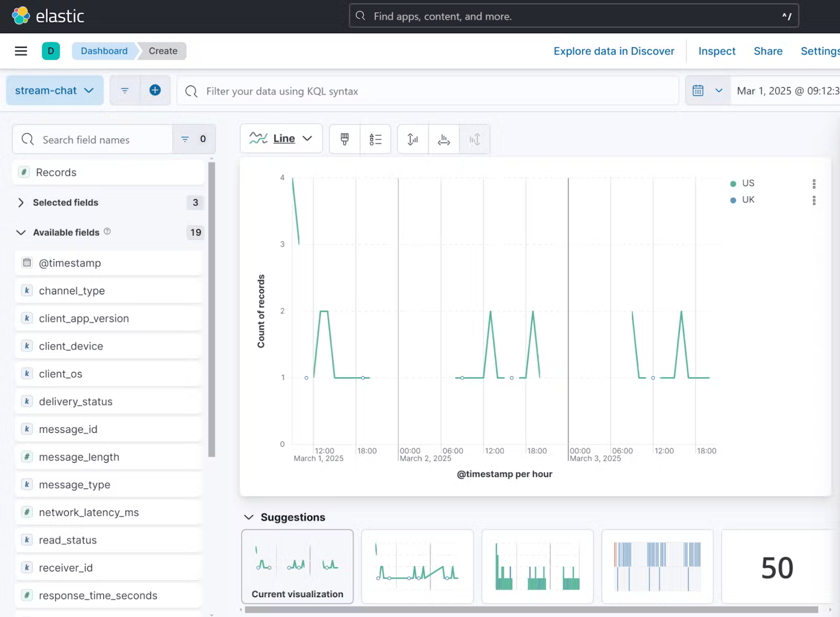The width and height of the screenshot is (840, 617).
Task: Click number icon beside network_latency_ms
Action: [x=27, y=512]
